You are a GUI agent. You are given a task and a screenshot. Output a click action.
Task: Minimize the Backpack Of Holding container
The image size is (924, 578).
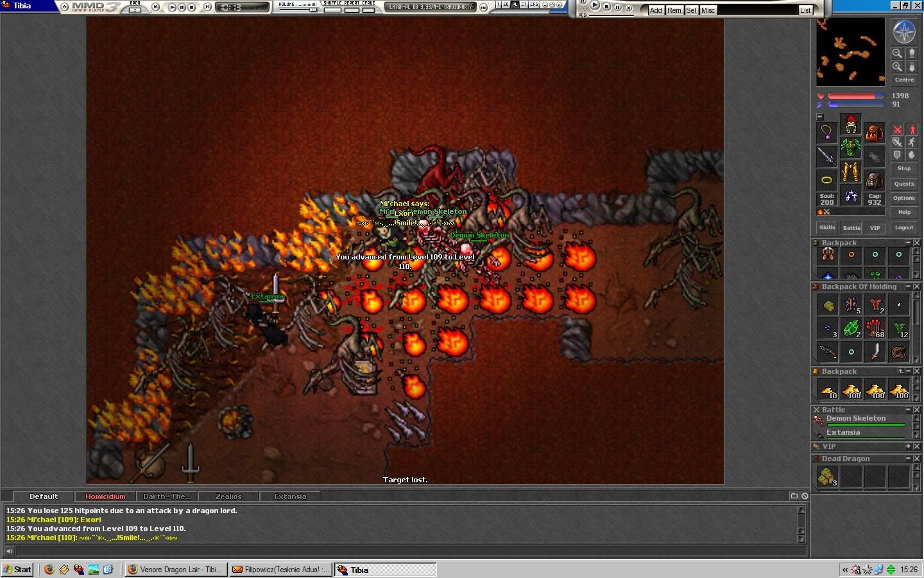pyautogui.click(x=908, y=286)
